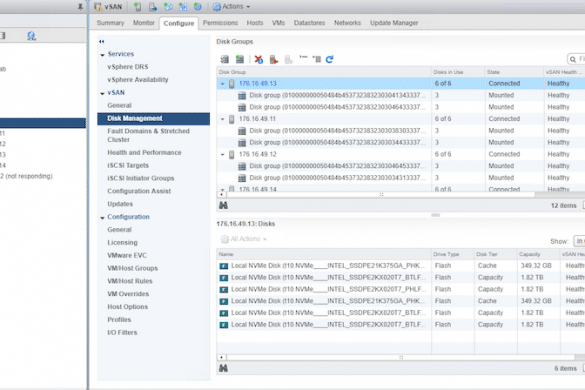Collapse the Configuration section in side menu
This screenshot has width=585, height=390.
[102, 218]
